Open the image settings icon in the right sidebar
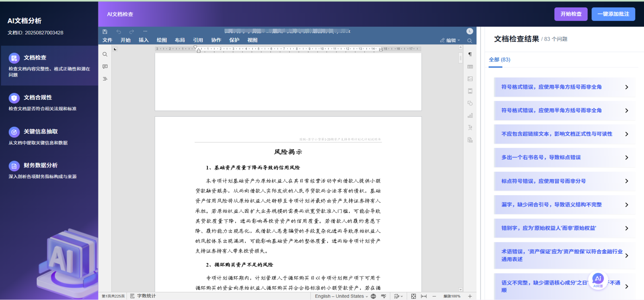Image resolution: width=644 pixels, height=300 pixels. click(x=470, y=79)
